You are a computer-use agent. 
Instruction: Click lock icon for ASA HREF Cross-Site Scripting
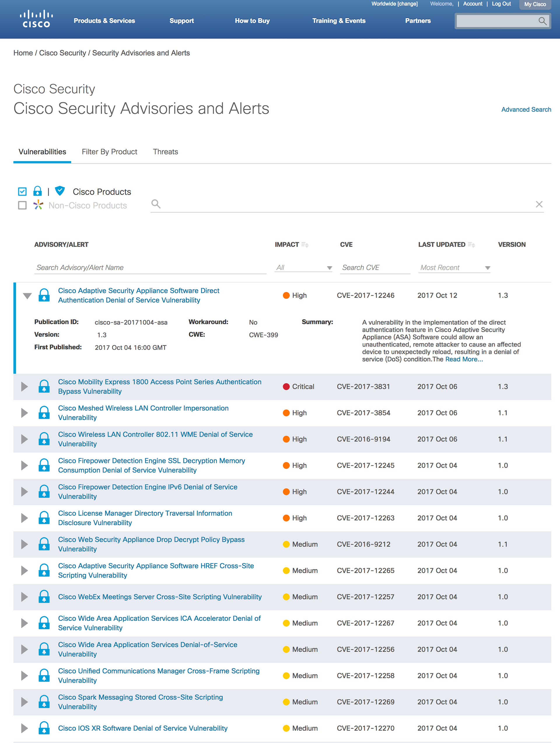click(x=44, y=570)
